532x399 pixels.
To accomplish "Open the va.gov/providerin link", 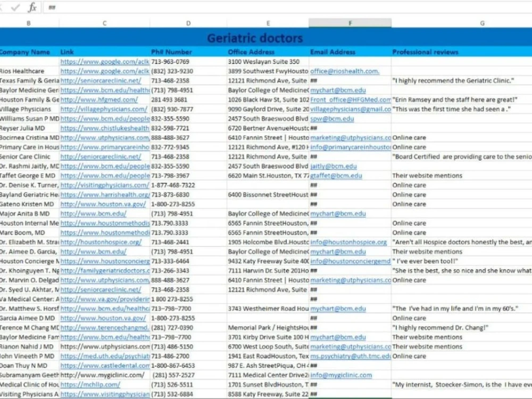I will (105, 299).
